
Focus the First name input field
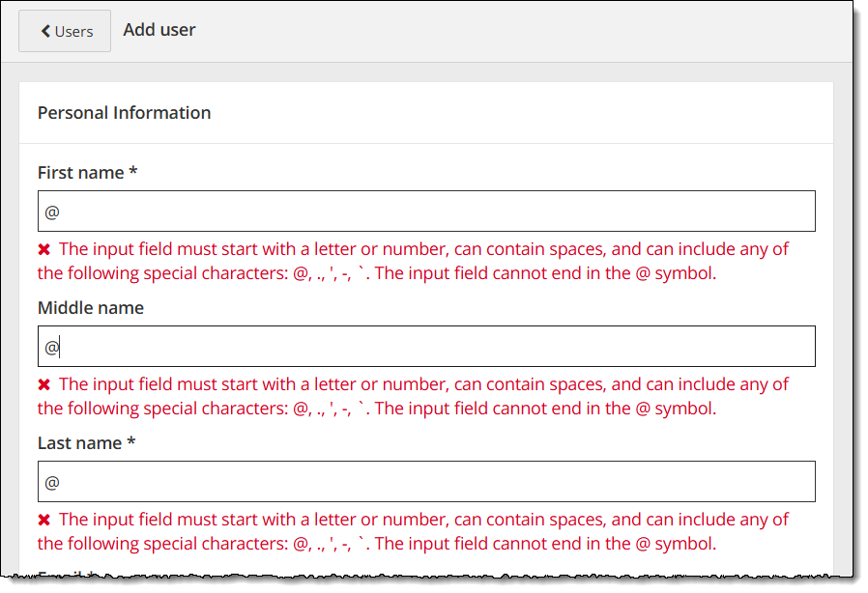pos(425,211)
